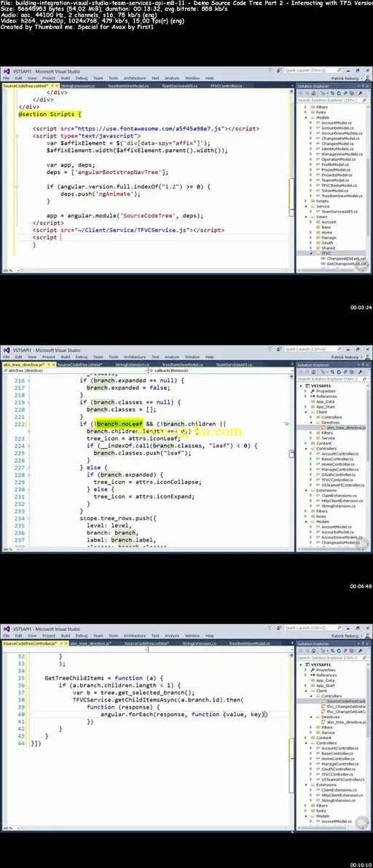Click the JS file icon beside abn_tree_directive.js, 00:06:48 tree
Viewport: 373px width, 868px height.
tap(323, 427)
